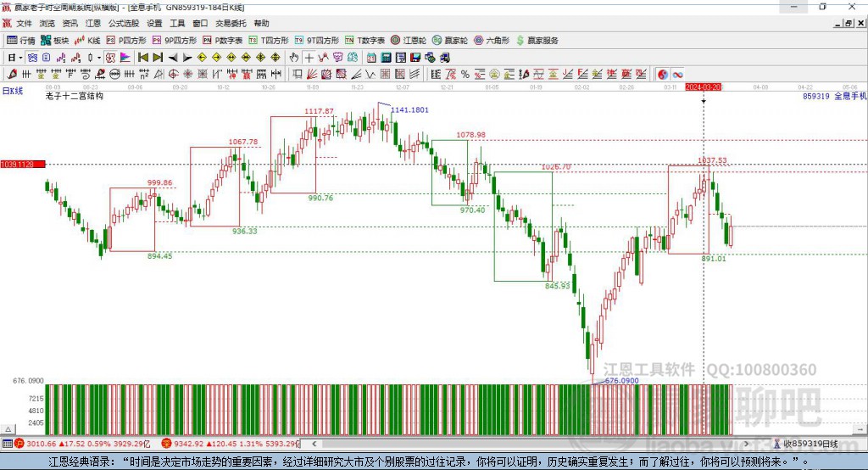The width and height of the screenshot is (868, 470).
Task: Open the T四方形 tool
Action: 269,41
